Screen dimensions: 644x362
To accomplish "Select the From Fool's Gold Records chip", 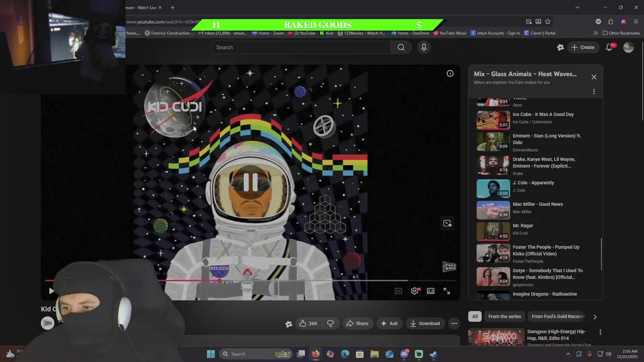I will coord(558,316).
